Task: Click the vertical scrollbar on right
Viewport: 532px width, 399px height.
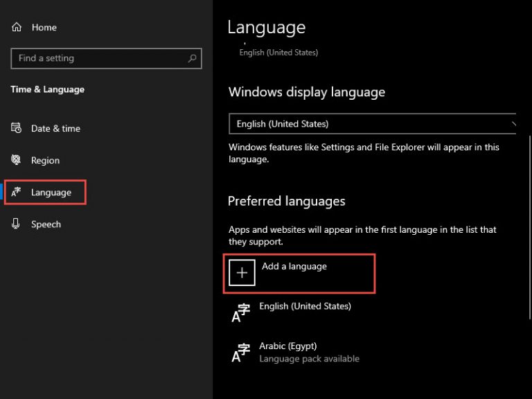Action: pyautogui.click(x=530, y=227)
